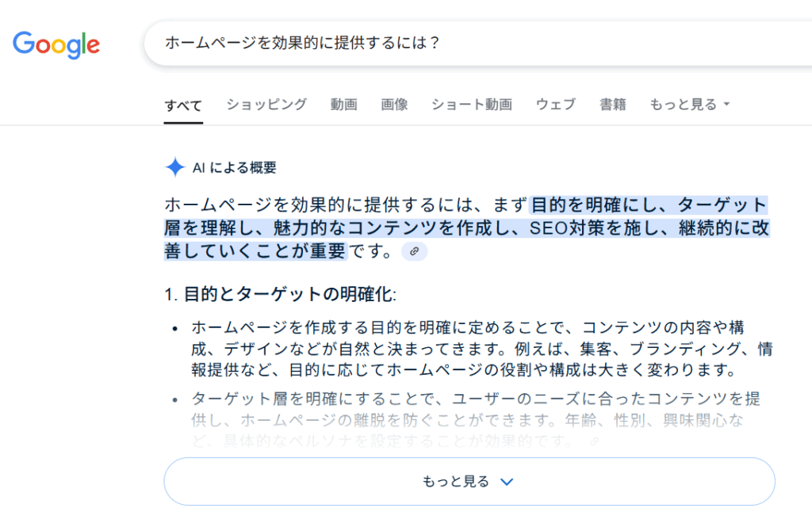The height and width of the screenshot is (516, 812).
Task: Open the source link chip after です。
Action: tap(414, 251)
